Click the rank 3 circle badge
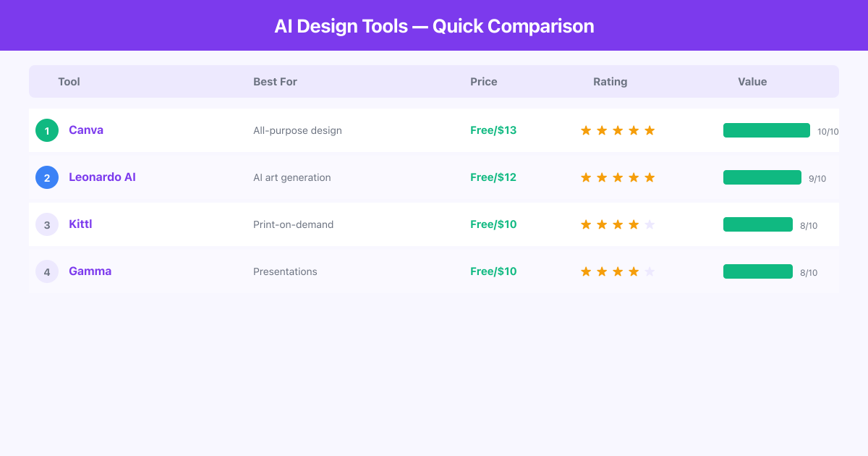 point(47,224)
